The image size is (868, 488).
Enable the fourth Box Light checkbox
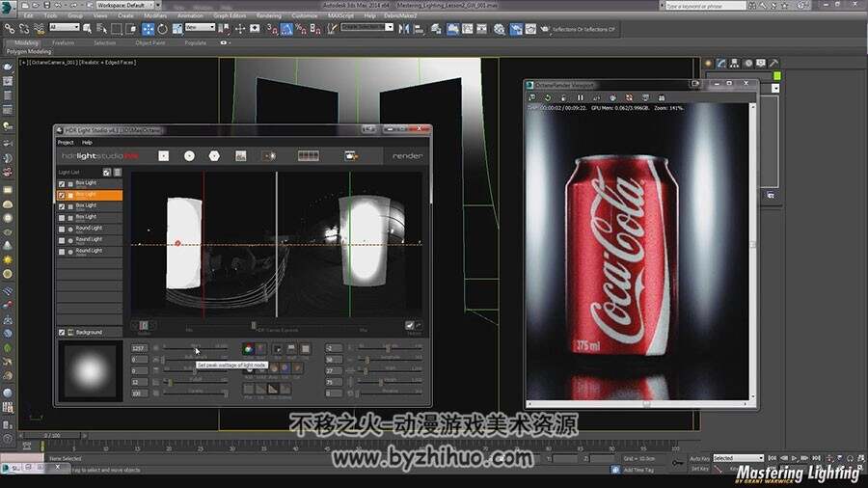[x=62, y=218]
